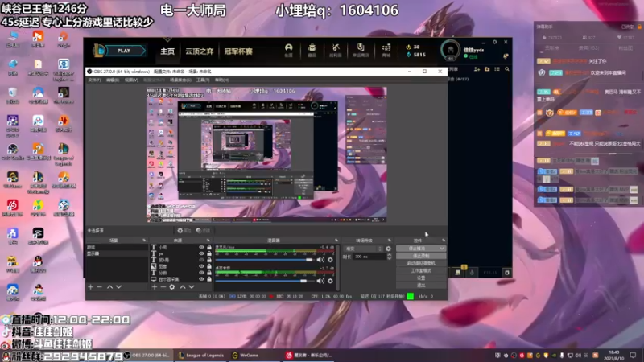Toggle visibility of 分数 source
The image size is (644, 362).
pos(201,273)
